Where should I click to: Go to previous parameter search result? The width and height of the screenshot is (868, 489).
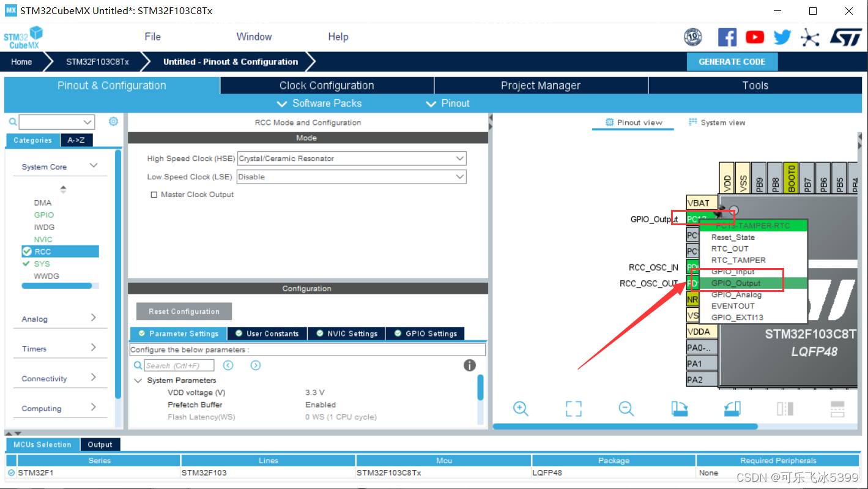(228, 365)
